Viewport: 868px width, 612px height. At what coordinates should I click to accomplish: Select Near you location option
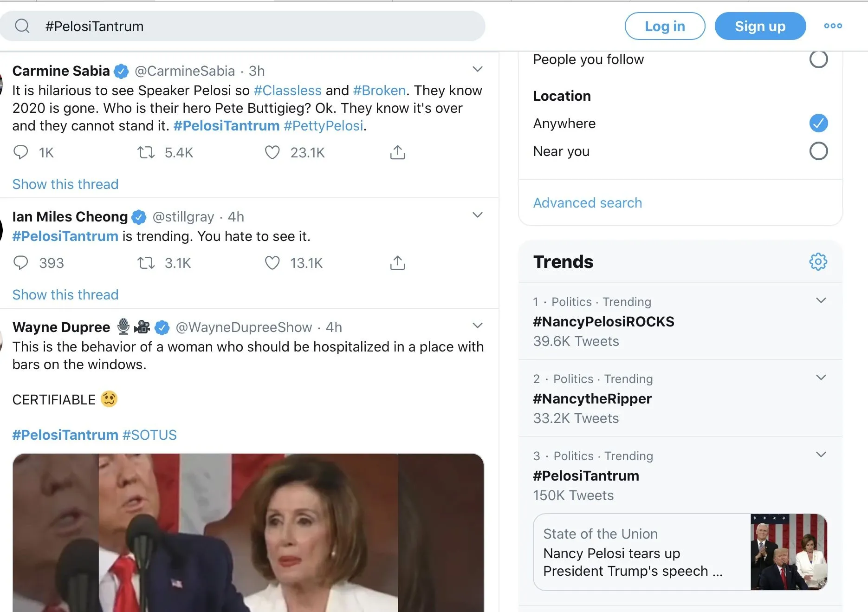(818, 151)
